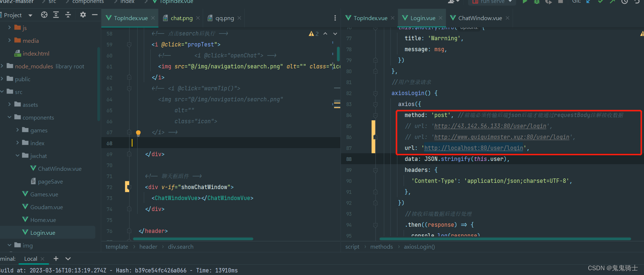Toggle fold marker for axiosLogin at line 82
The width and height of the screenshot is (644, 275).
tap(375, 93)
